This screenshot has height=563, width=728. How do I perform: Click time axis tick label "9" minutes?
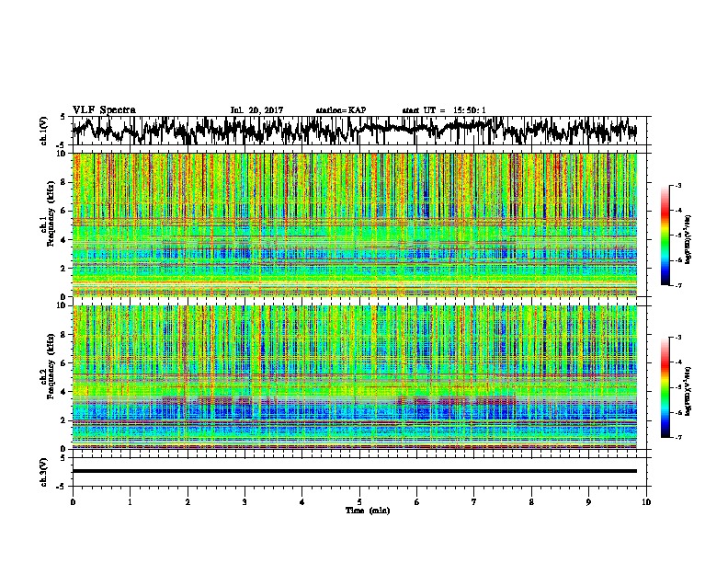[x=588, y=502]
